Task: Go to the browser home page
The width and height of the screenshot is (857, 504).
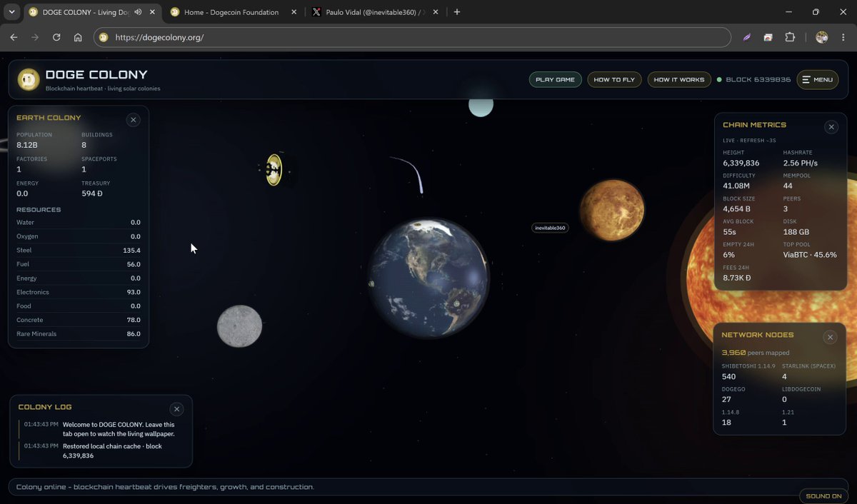Action: [78, 37]
